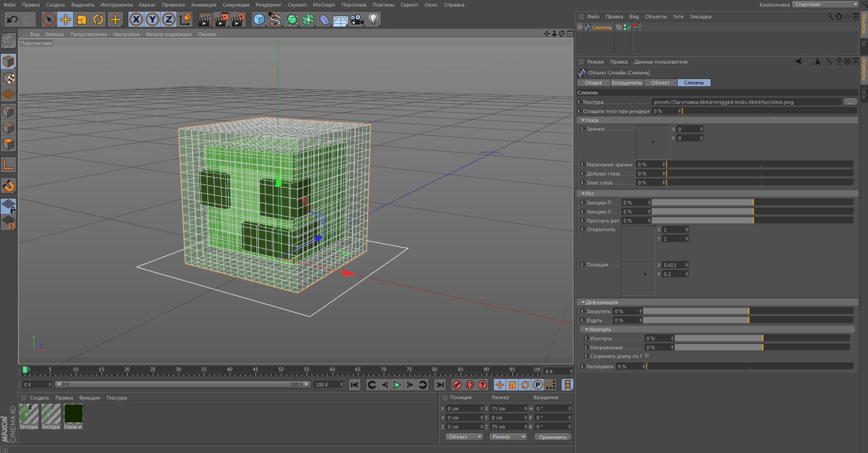The height and width of the screenshot is (453, 868).
Task: Switch to the Объект tab
Action: pyautogui.click(x=660, y=83)
